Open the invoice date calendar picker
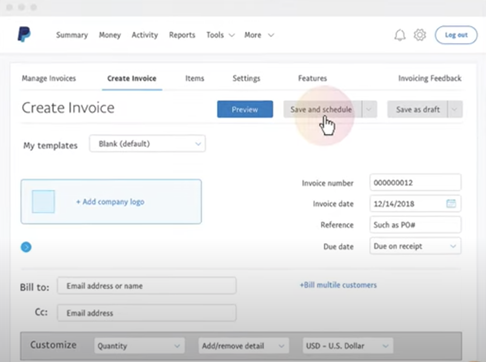Image resolution: width=486 pixels, height=362 pixels. [451, 203]
